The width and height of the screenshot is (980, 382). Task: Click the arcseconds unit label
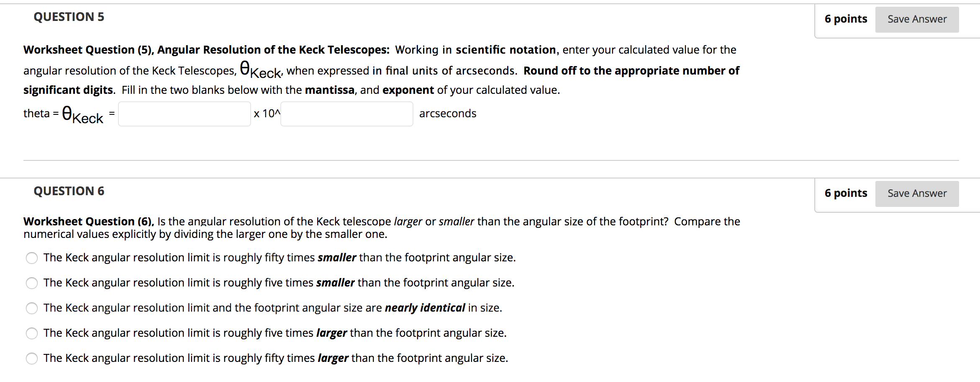pos(448,114)
